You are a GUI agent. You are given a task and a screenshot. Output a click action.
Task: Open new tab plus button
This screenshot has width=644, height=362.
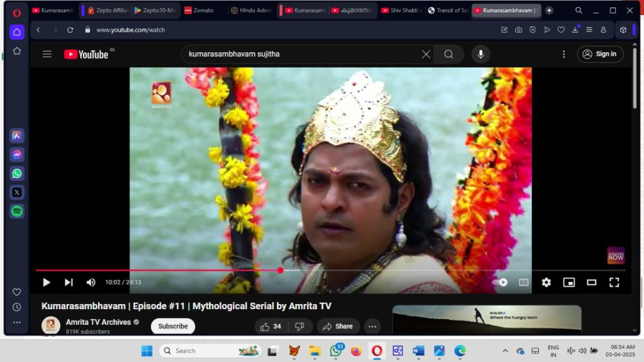(549, 10)
